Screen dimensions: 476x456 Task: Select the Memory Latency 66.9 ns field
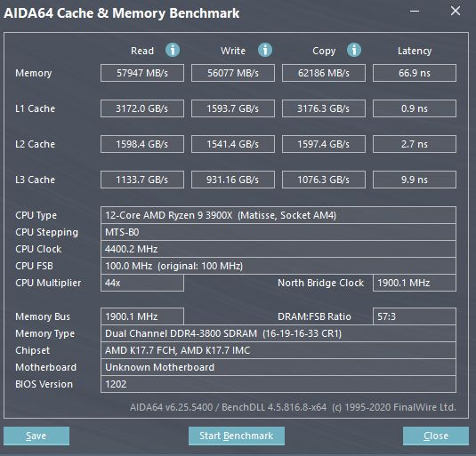coord(415,73)
